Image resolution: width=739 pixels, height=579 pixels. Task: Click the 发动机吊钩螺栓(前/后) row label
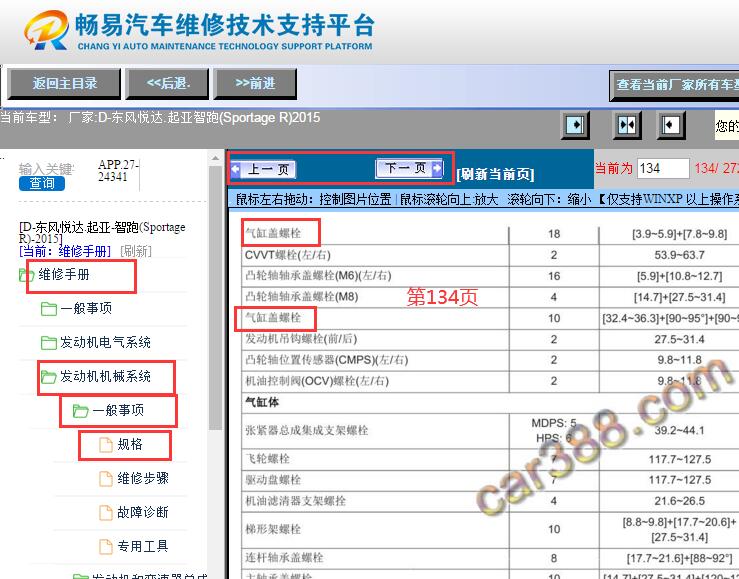pos(301,339)
